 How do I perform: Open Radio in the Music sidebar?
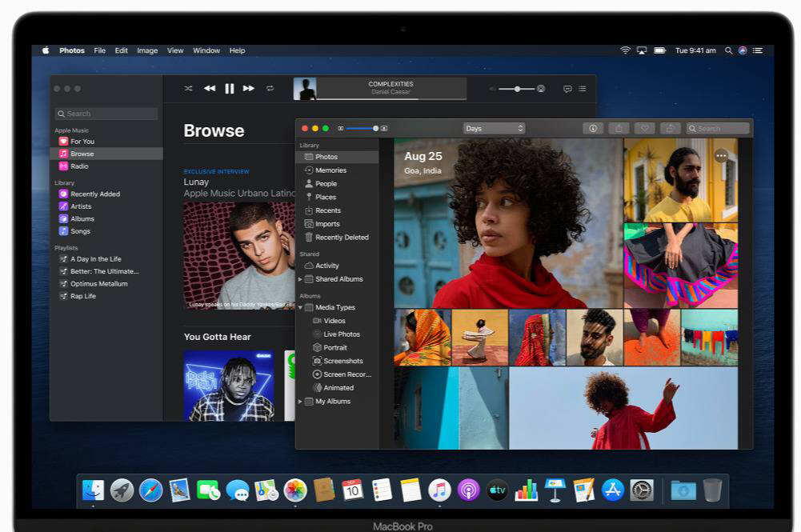tap(106, 166)
